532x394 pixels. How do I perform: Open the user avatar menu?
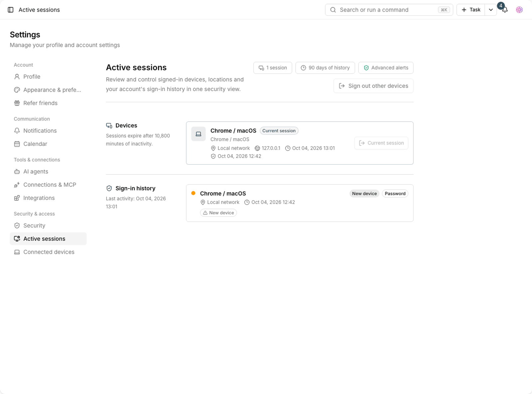click(x=519, y=10)
